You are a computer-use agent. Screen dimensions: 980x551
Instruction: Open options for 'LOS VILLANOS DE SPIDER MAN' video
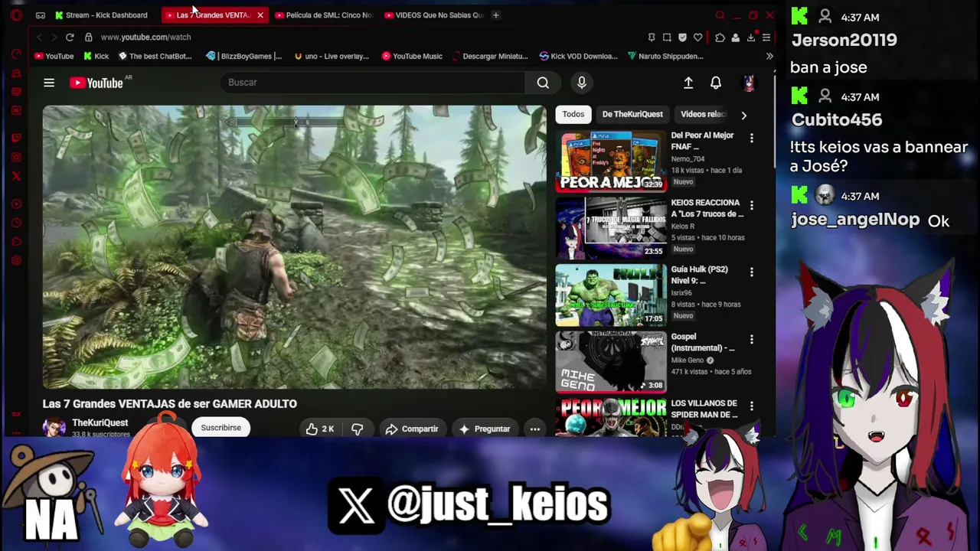[751, 406]
